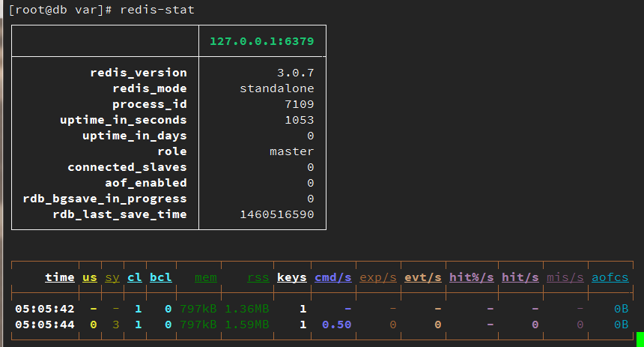The width and height of the screenshot is (644, 347).
Task: Click the green terminal cursor block
Action: (640, 340)
